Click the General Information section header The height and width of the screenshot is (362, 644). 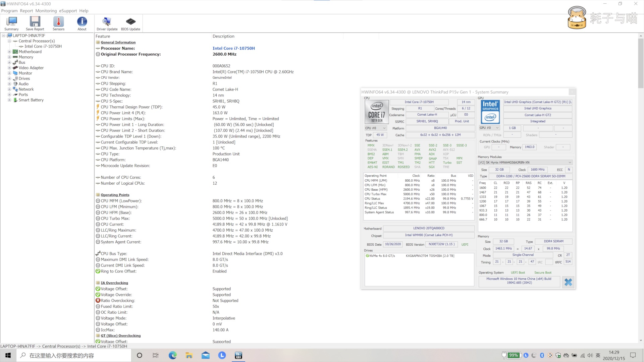118,42
